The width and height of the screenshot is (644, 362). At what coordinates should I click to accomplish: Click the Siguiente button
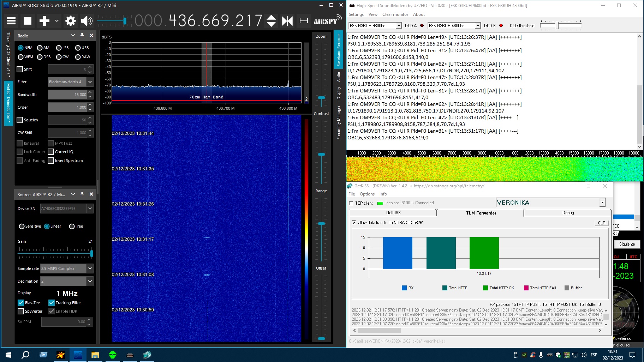(x=627, y=244)
